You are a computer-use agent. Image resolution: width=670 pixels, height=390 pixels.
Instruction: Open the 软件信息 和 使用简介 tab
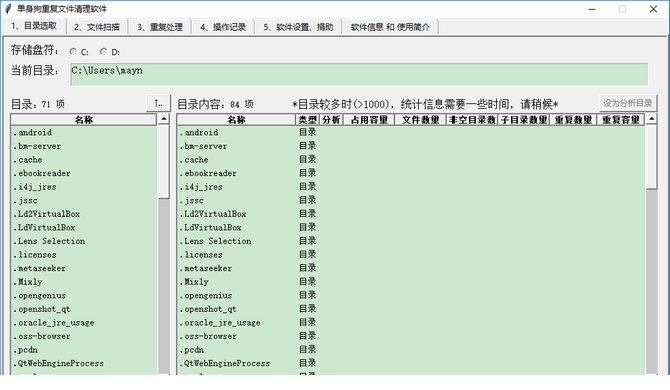tap(390, 27)
